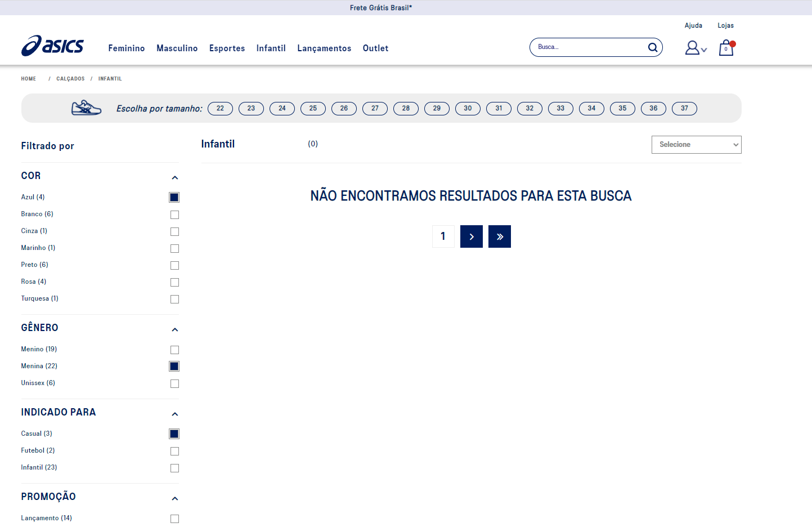Choose size 37
Screen dimensions: 812x527
pos(684,109)
